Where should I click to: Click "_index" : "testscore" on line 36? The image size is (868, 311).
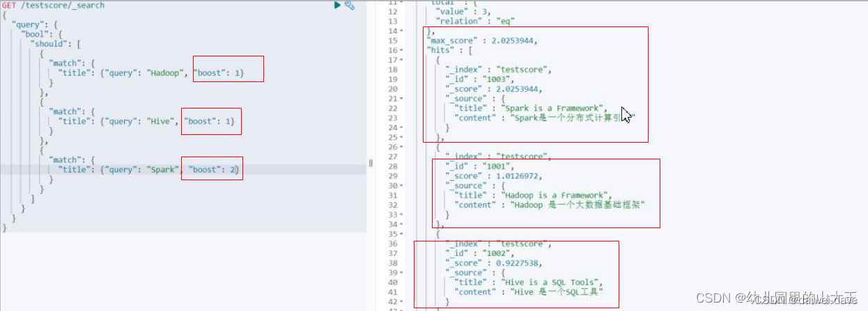pyautogui.click(x=498, y=244)
